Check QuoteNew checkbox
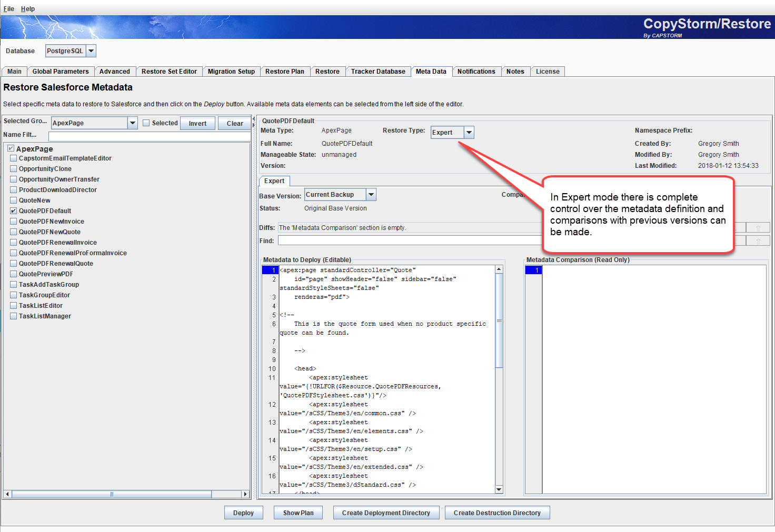Viewport: 775px width, 532px height. [14, 200]
